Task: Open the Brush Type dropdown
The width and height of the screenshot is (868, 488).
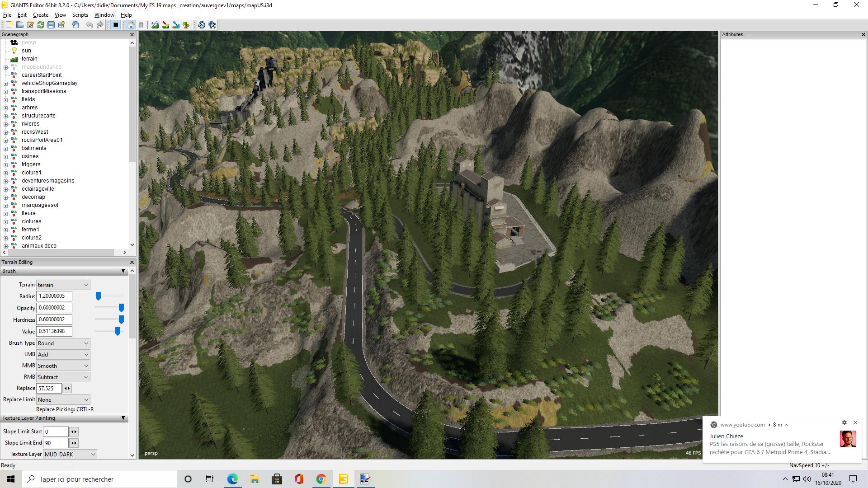Action: coord(63,343)
